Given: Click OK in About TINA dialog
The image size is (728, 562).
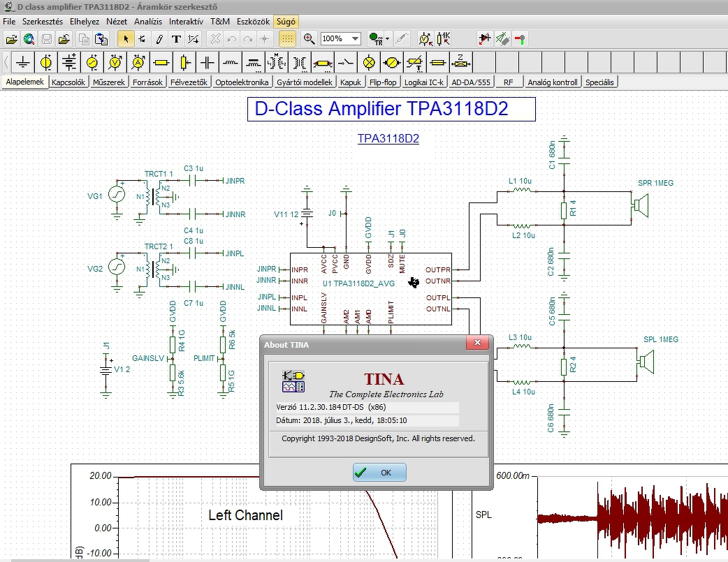Looking at the screenshot, I should (x=379, y=473).
